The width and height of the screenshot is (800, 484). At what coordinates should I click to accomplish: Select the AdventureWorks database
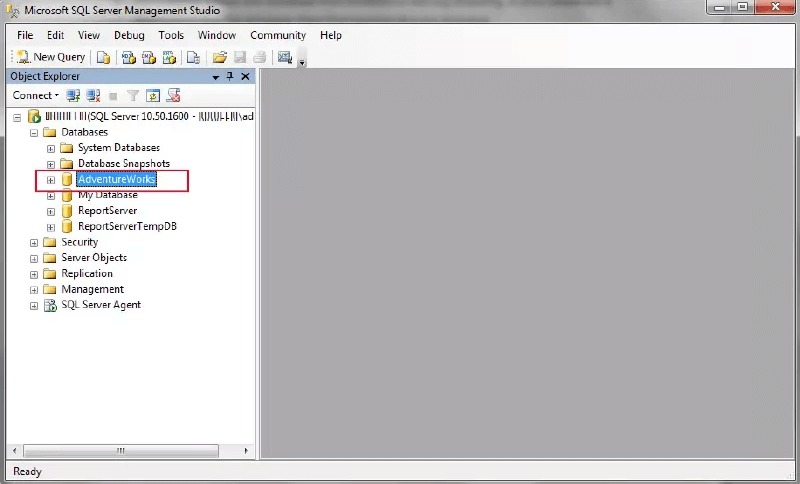click(117, 180)
